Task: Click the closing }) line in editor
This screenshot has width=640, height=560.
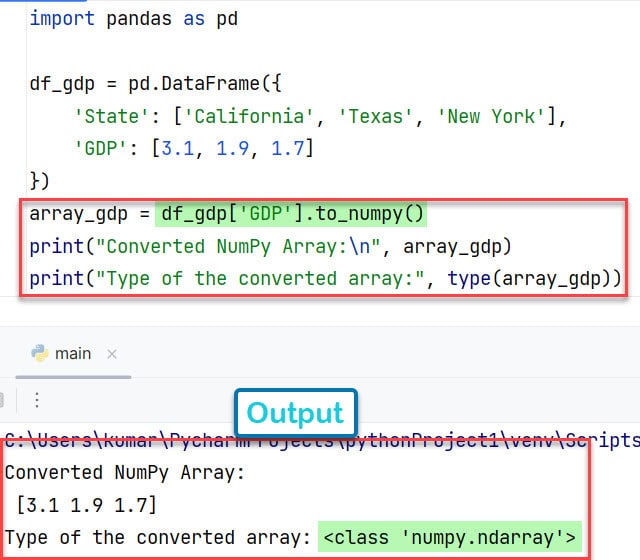Action: coord(39,181)
